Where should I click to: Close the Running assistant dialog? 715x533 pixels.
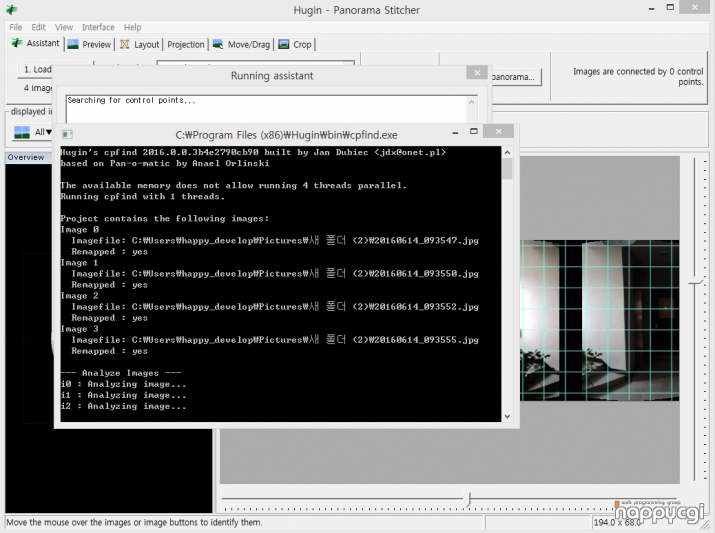coord(477,73)
